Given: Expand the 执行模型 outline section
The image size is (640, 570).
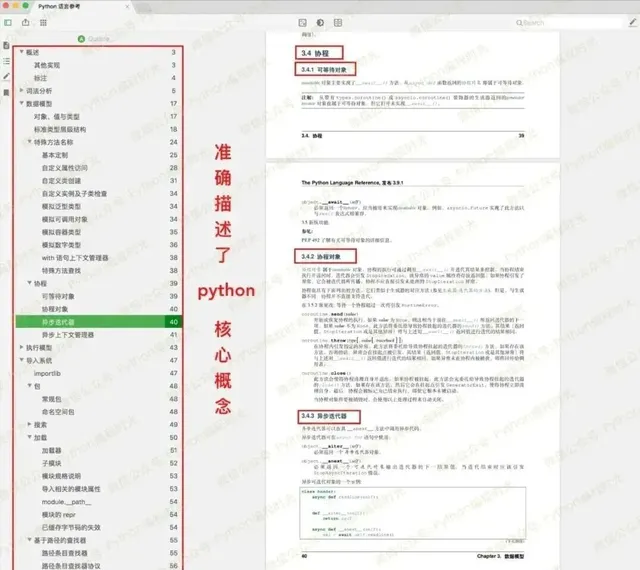Looking at the screenshot, I should click(x=21, y=347).
